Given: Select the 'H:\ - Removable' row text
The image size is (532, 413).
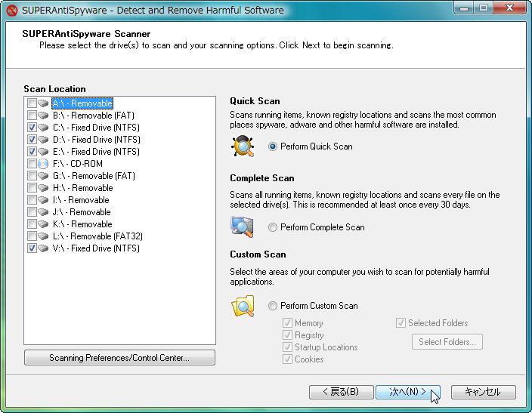Looking at the screenshot, I should (83, 188).
